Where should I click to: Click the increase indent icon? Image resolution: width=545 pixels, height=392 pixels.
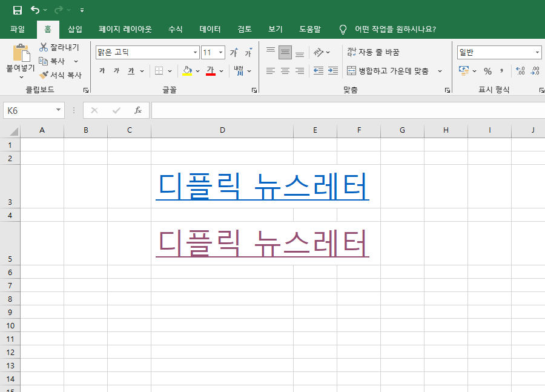click(x=333, y=71)
